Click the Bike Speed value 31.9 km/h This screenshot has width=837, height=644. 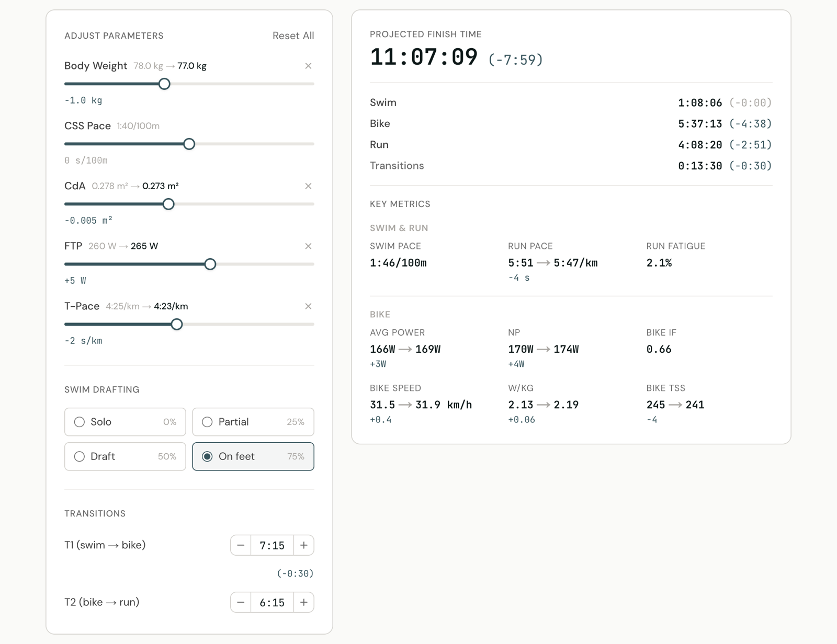[x=444, y=405]
